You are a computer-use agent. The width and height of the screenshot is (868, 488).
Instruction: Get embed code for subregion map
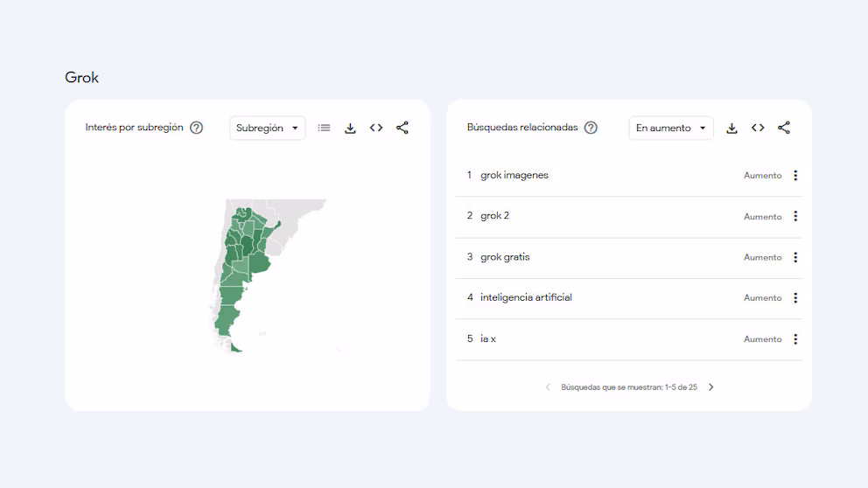(376, 128)
